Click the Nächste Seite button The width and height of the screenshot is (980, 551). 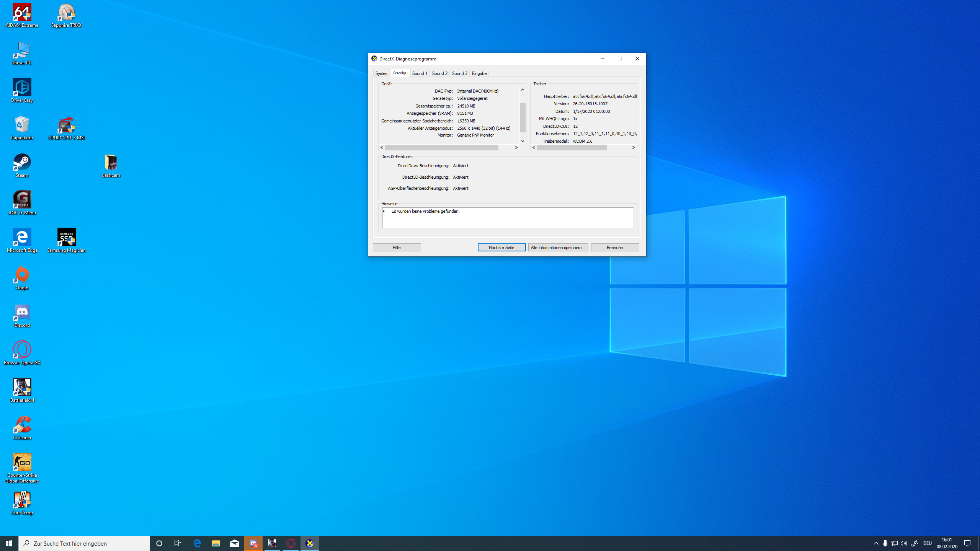tap(501, 248)
